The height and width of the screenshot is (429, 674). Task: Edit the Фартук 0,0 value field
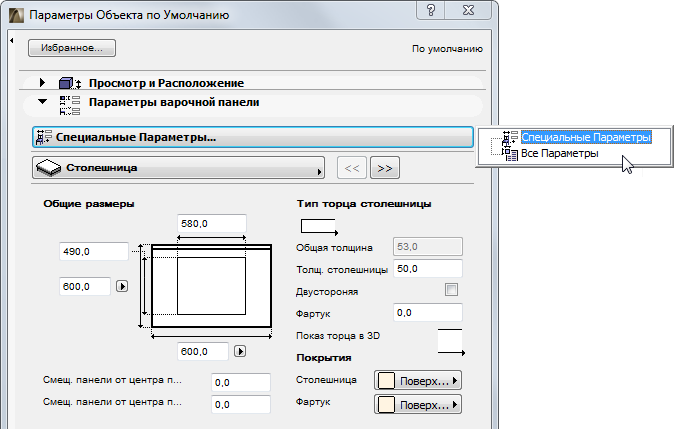[428, 313]
